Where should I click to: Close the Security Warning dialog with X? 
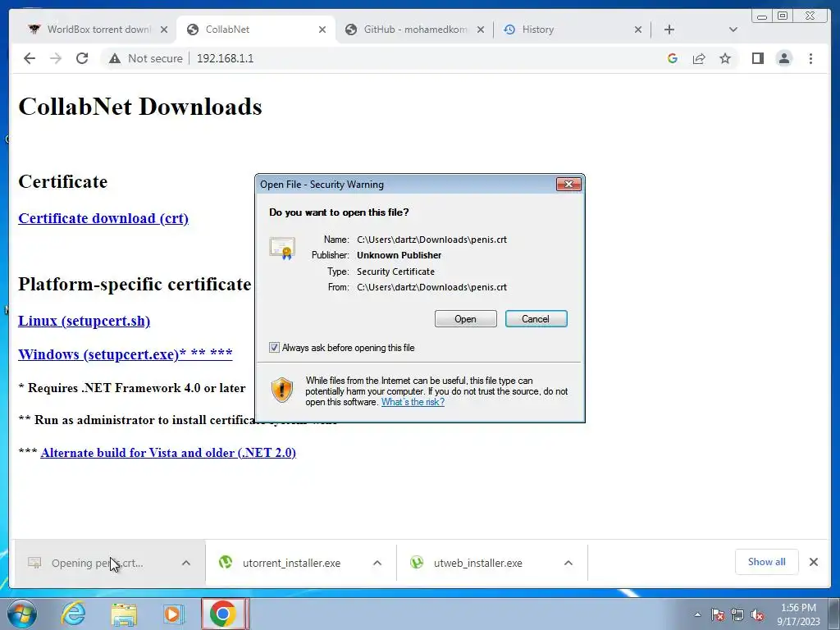569,185
